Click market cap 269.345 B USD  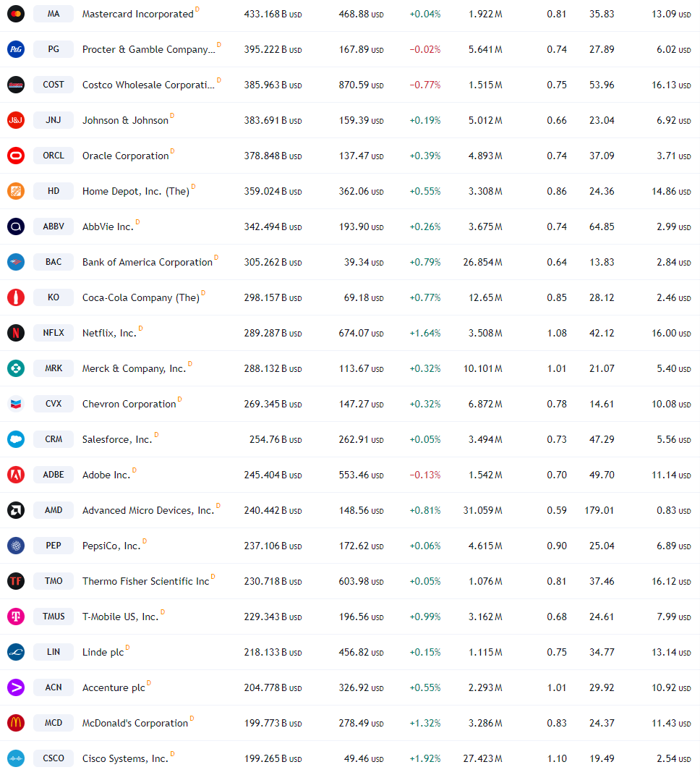click(273, 405)
